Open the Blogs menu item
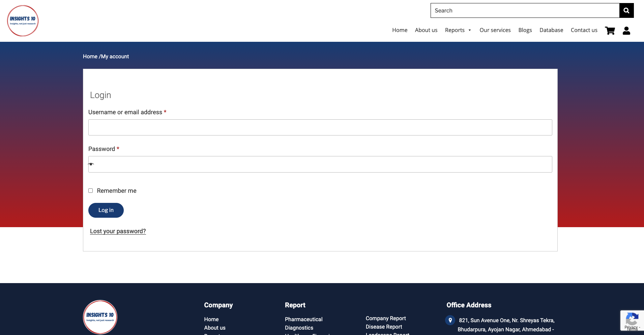 525,30
